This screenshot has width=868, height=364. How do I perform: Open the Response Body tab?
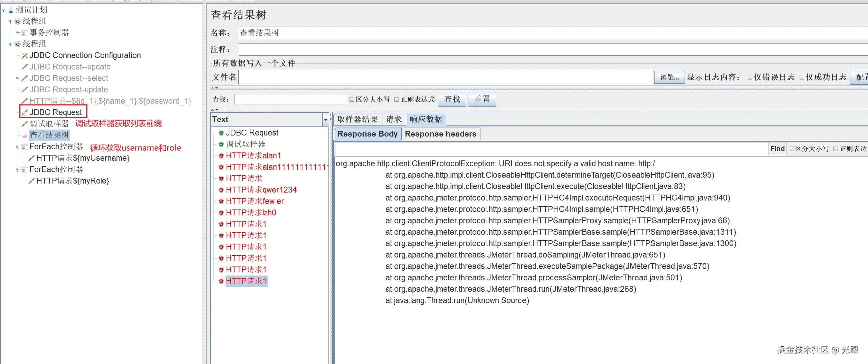tap(368, 134)
